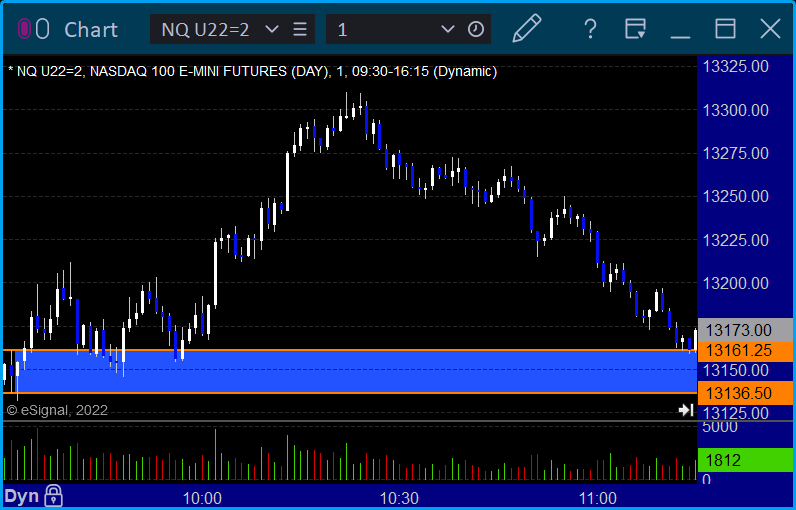Minimize the Chart window
The image size is (796, 510).
tap(680, 37)
